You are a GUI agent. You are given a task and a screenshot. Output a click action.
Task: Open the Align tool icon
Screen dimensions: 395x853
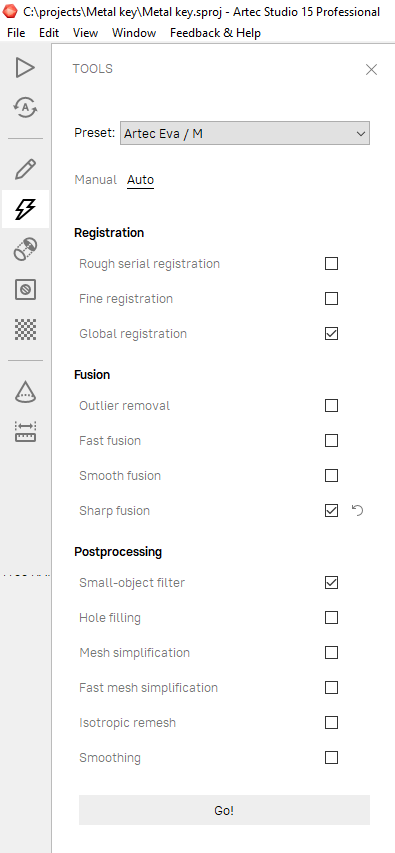click(25, 249)
